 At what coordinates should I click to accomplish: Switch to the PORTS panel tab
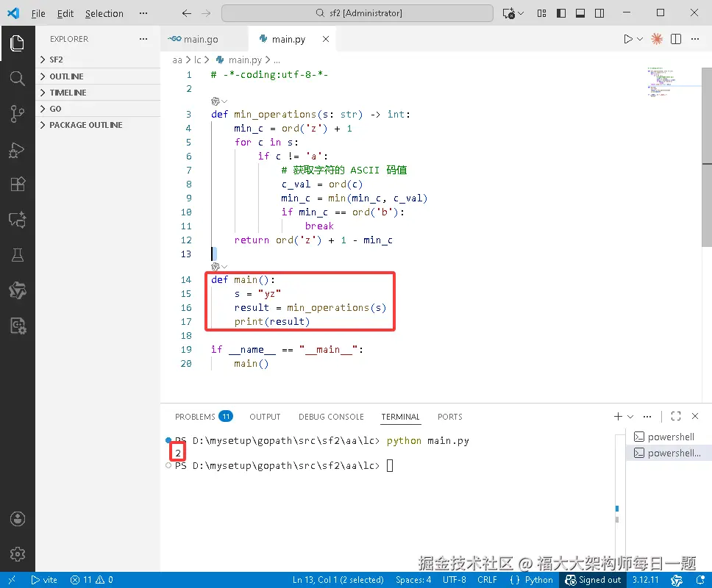click(449, 417)
